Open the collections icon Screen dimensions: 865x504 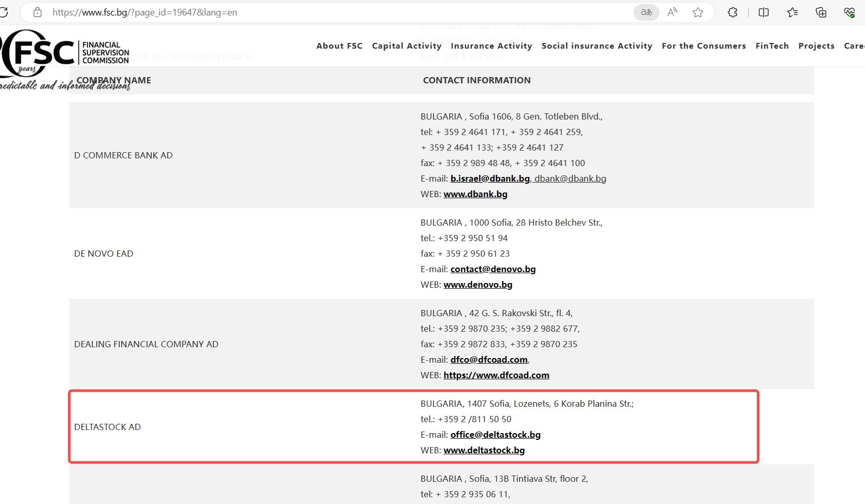(821, 12)
